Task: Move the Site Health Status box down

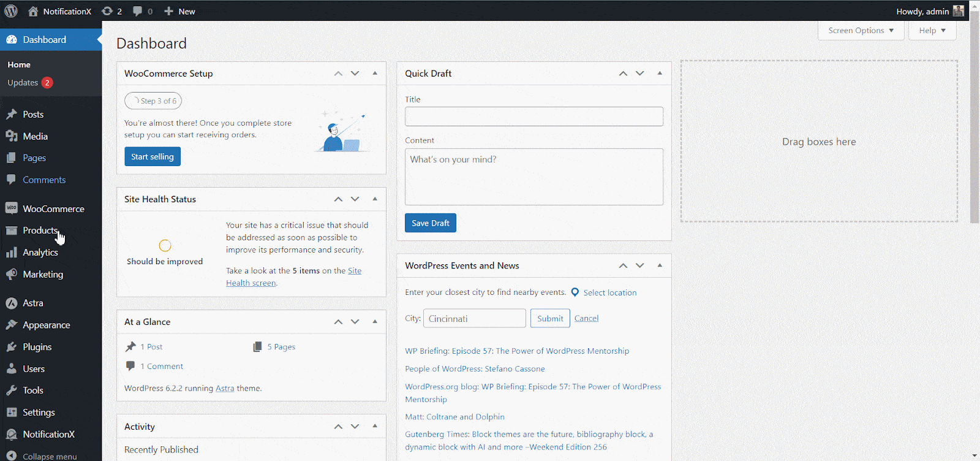Action: [355, 199]
